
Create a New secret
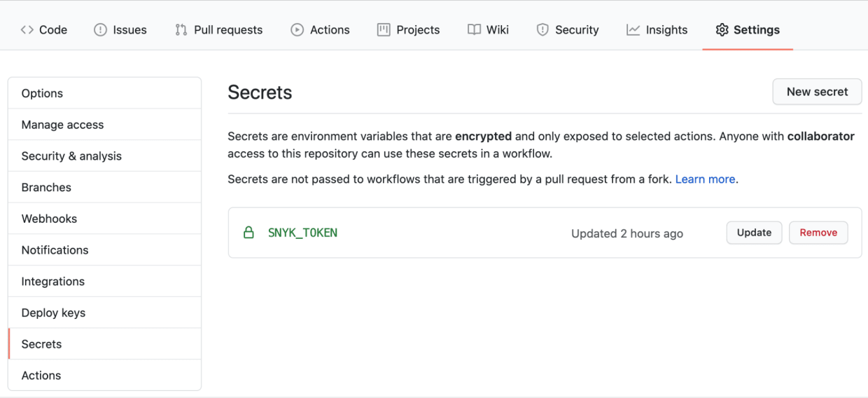(x=817, y=92)
